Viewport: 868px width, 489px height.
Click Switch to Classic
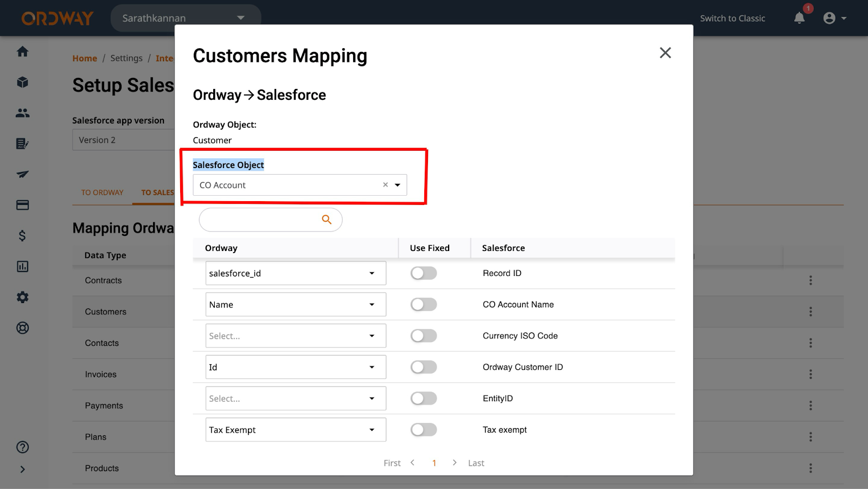[732, 18]
